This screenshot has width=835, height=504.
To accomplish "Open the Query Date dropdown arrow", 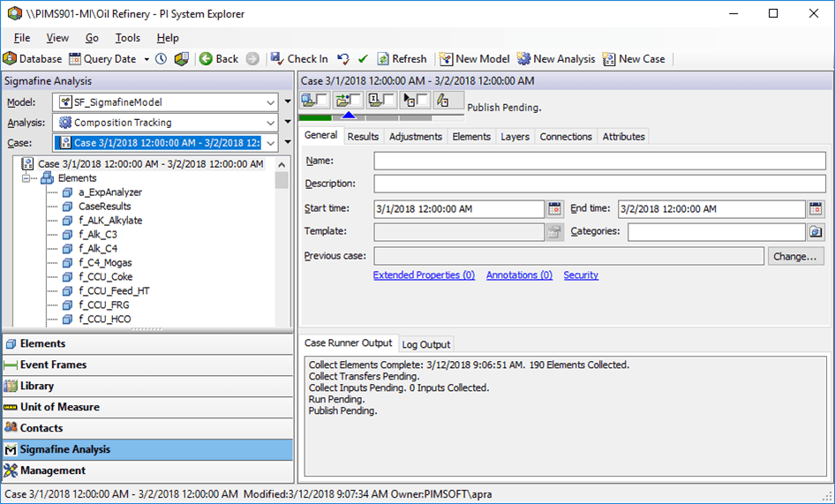I will [x=147, y=59].
